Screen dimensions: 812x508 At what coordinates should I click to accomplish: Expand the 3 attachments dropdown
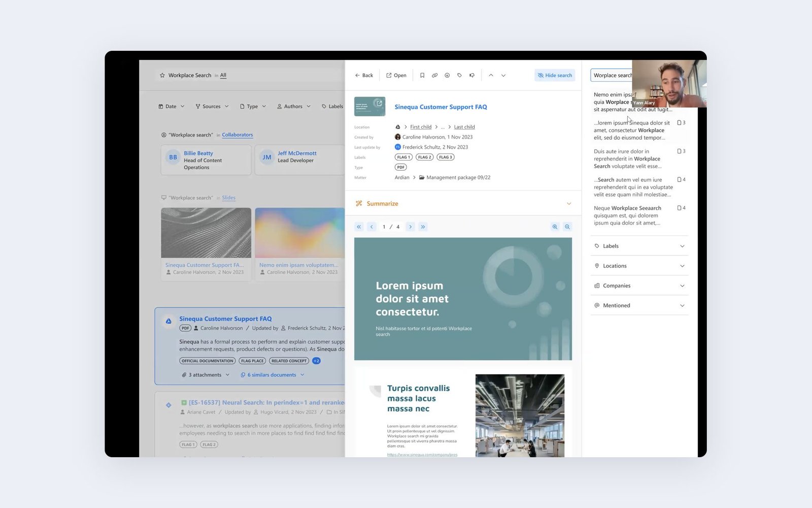(206, 375)
